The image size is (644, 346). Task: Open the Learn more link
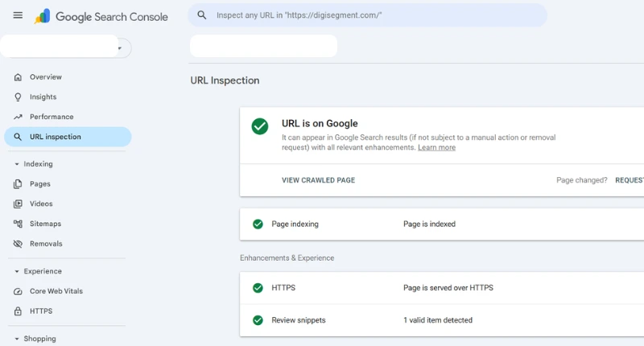[x=436, y=148]
